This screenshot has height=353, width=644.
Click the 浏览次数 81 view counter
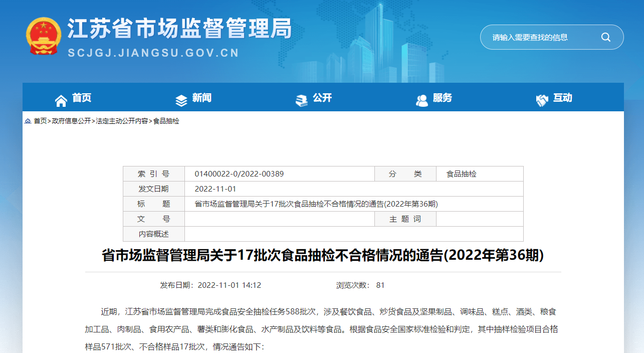[360, 285]
